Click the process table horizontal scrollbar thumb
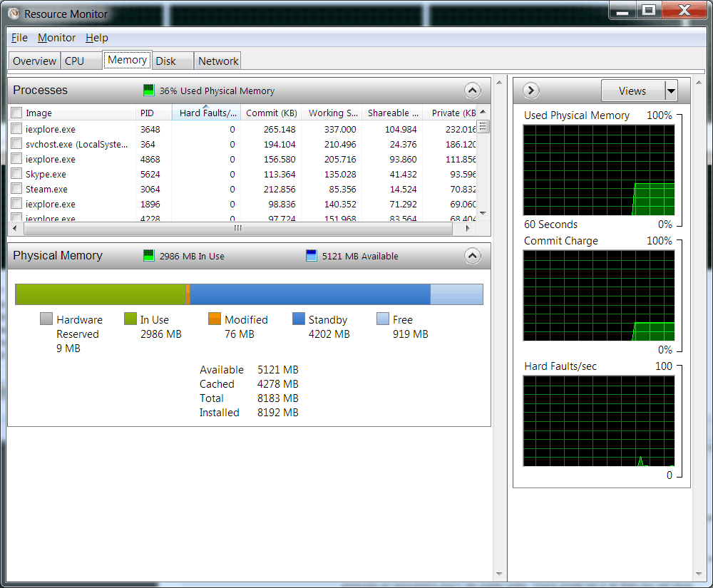The width and height of the screenshot is (713, 588). [238, 229]
